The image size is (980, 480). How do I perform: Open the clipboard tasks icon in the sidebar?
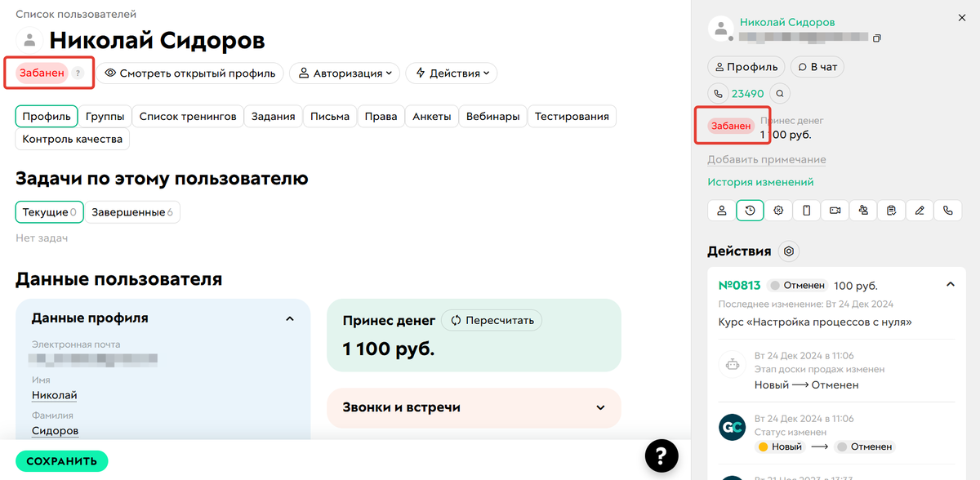[891, 210]
